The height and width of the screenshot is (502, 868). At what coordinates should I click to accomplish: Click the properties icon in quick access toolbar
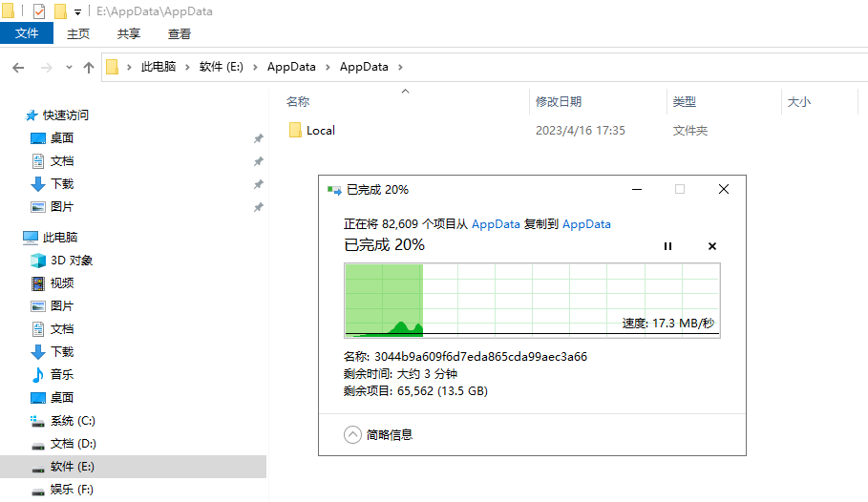39,11
